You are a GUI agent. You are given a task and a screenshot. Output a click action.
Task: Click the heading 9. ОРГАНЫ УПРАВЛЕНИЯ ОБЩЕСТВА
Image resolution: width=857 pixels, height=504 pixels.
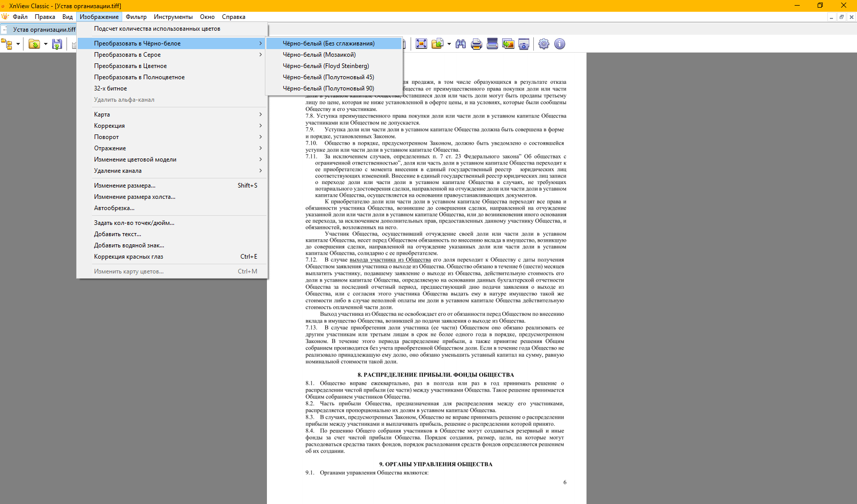436,464
